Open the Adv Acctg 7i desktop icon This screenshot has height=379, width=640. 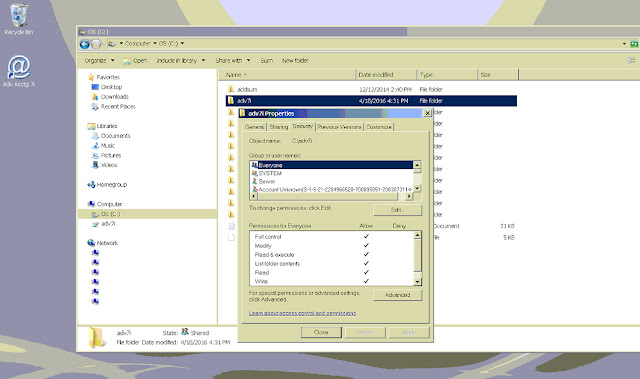[x=18, y=71]
